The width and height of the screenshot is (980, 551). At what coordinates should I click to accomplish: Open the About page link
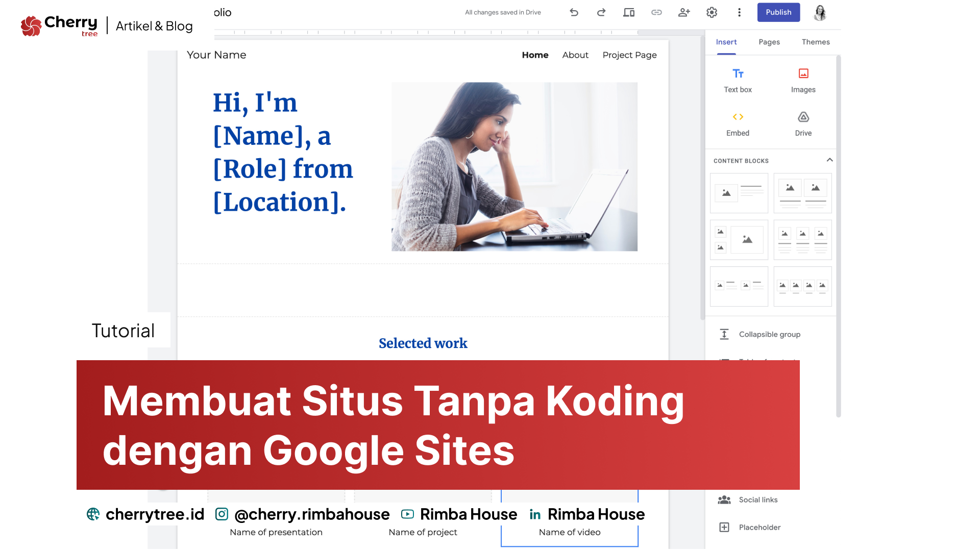575,55
